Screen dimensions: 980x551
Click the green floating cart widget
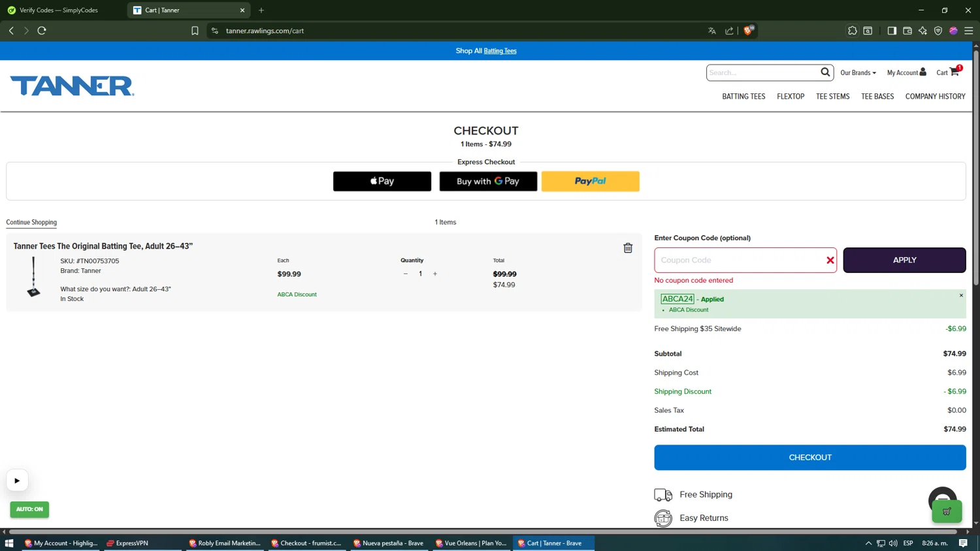pos(947,511)
